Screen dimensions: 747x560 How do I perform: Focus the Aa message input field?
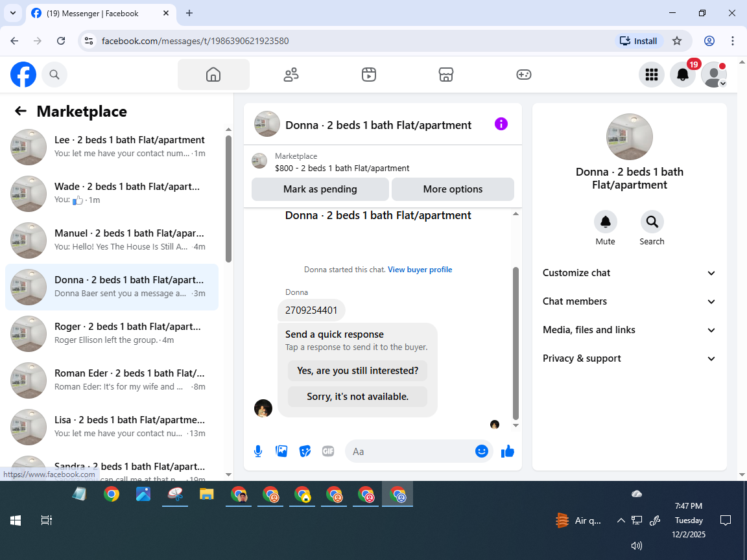click(x=412, y=451)
